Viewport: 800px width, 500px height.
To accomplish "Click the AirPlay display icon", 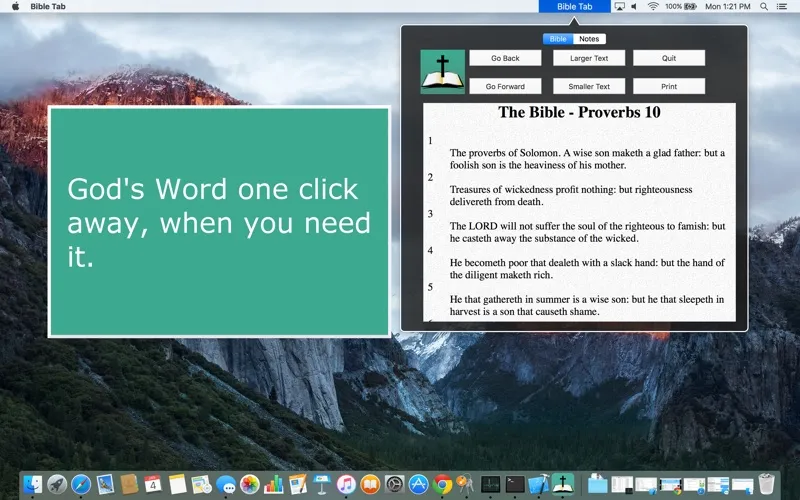I will [619, 7].
